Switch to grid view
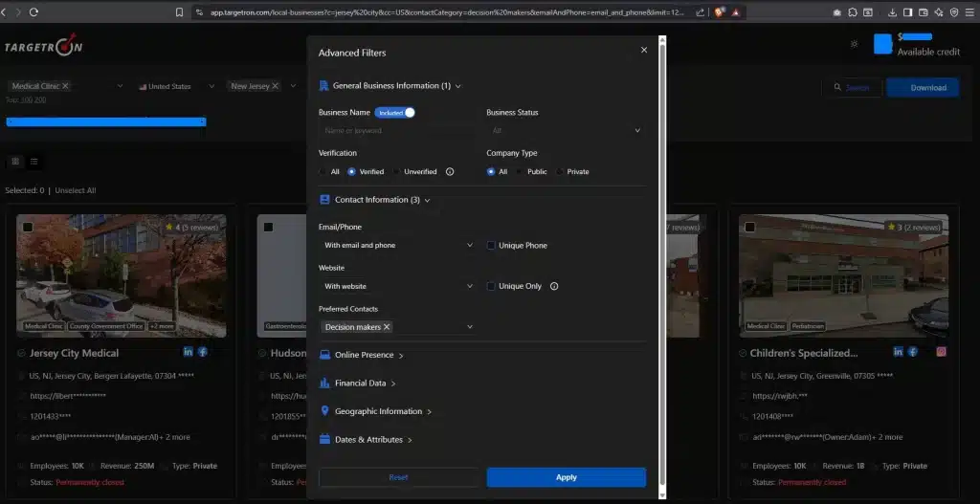The image size is (980, 504). (x=15, y=161)
